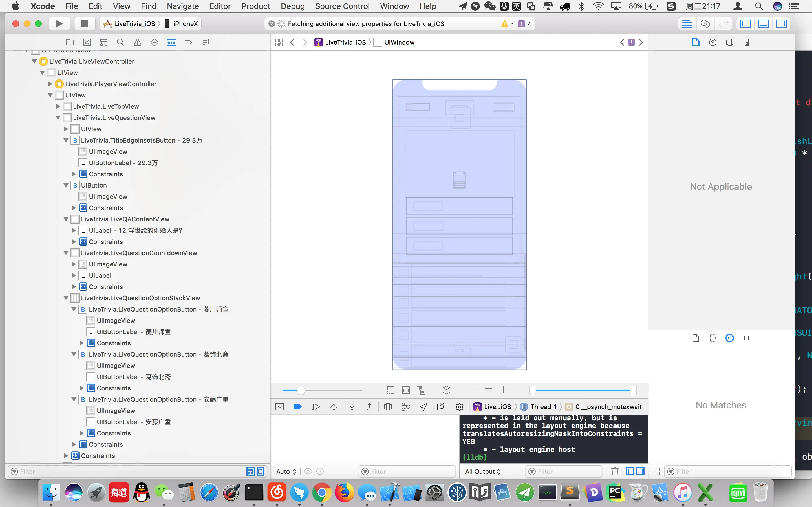Click the camera screenshot icon in debug bar
Screen dimensions: 812x507
pos(442,407)
